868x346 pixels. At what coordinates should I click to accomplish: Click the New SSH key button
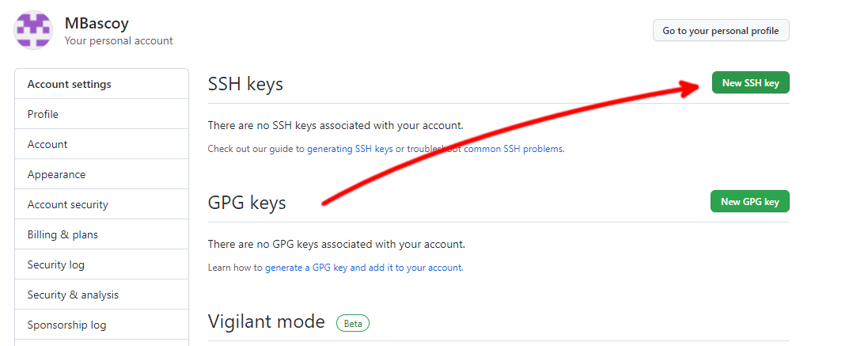coord(750,83)
